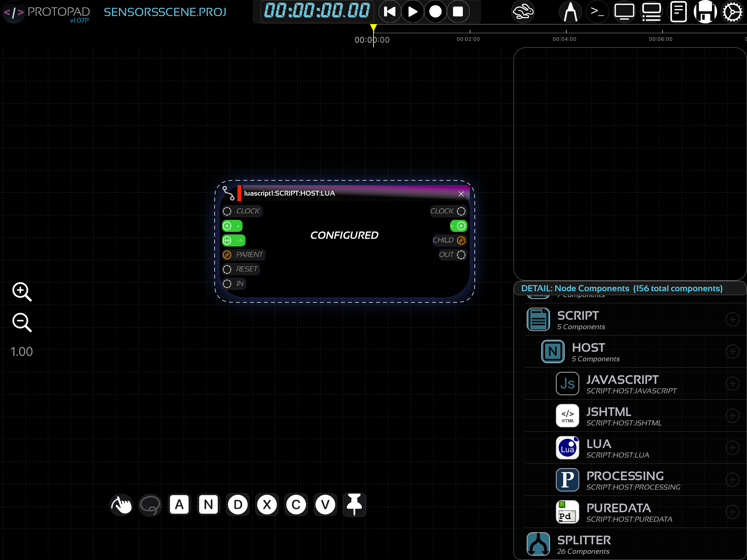747x560 pixels.
Task: Expand the SPLITTER components category
Action: point(584,544)
